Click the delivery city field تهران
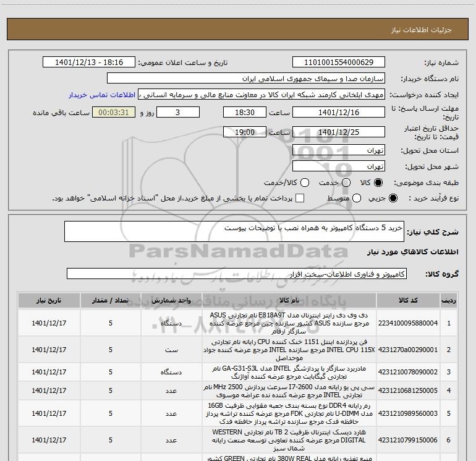The height and width of the screenshot is (461, 476). tap(339, 166)
